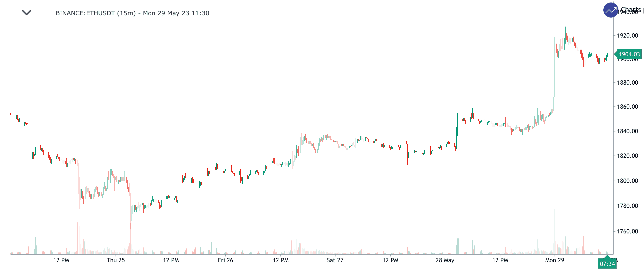Click the 1860.00 price axis label
This screenshot has height=271, width=644.
tap(627, 107)
